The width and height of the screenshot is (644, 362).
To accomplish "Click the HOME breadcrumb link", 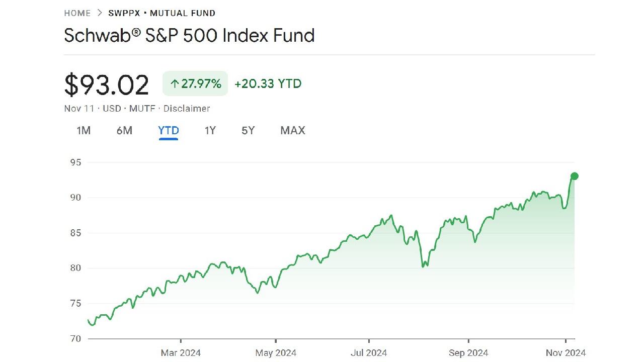I will point(77,13).
